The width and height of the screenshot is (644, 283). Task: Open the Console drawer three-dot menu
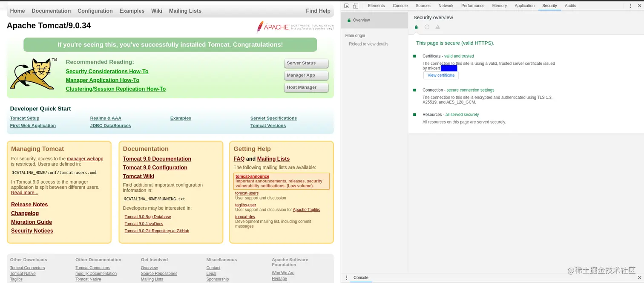click(x=346, y=277)
